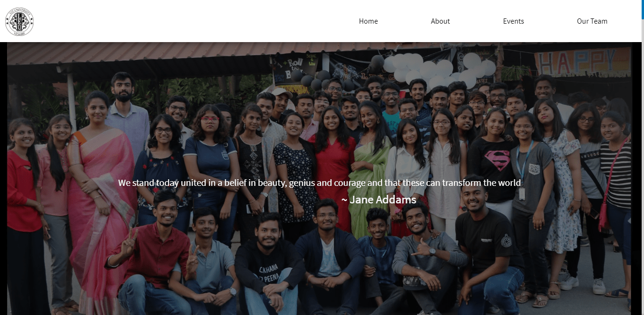Click the pink Superman logo on t-shirt
This screenshot has height=315, width=644.
tap(497, 160)
